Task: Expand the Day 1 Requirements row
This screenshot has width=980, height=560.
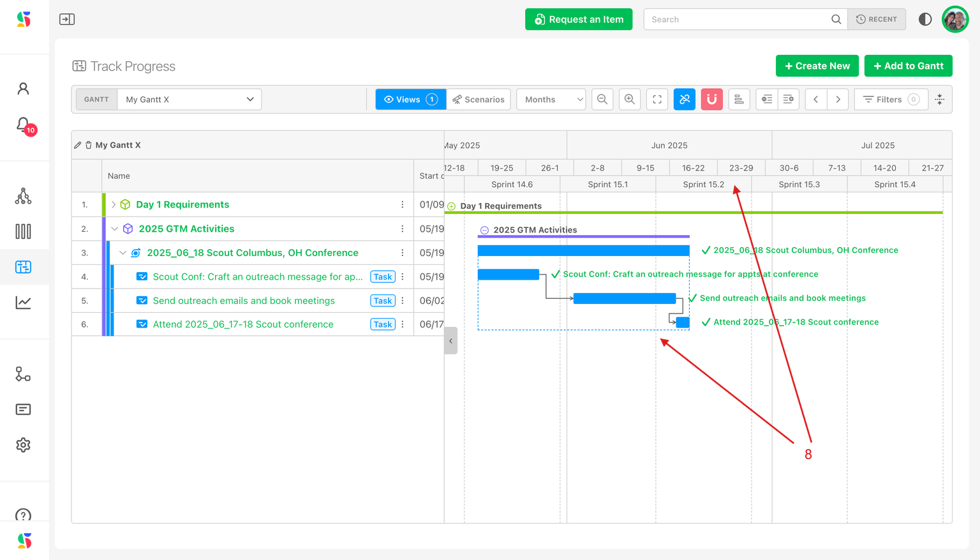Action: coord(114,205)
